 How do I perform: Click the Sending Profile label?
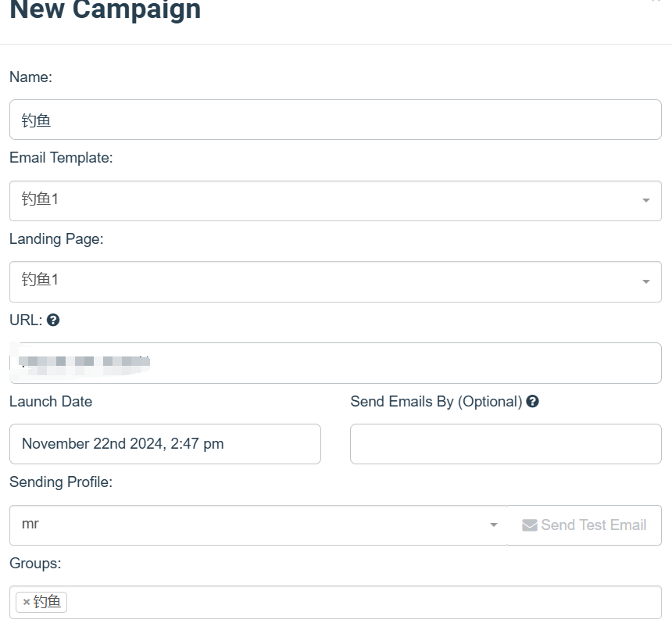[x=60, y=482]
